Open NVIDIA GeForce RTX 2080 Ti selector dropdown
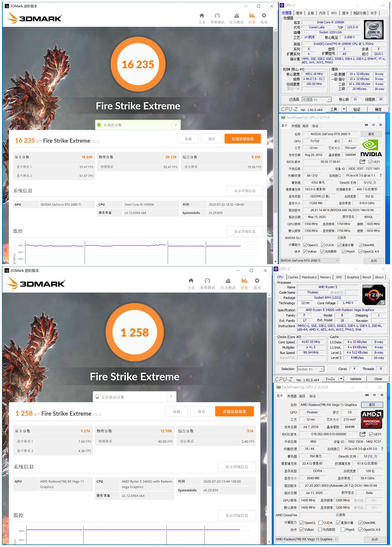Screen dimensions: 392x547 (309, 260)
